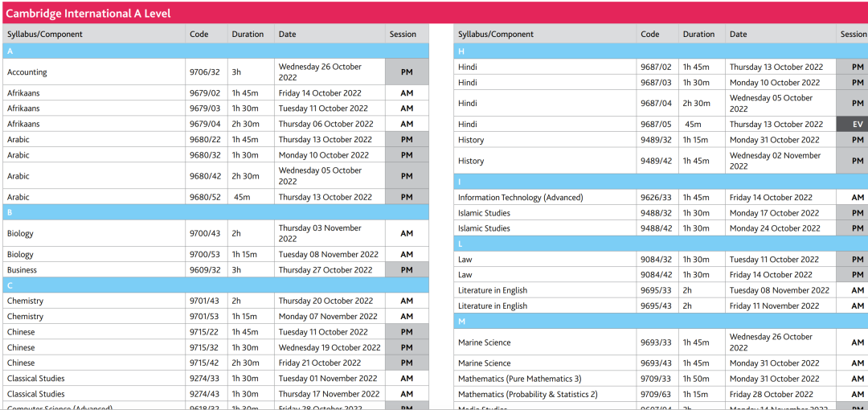Click Law code 9084/42
Viewport: 868px width, 410px height.
[x=656, y=276]
